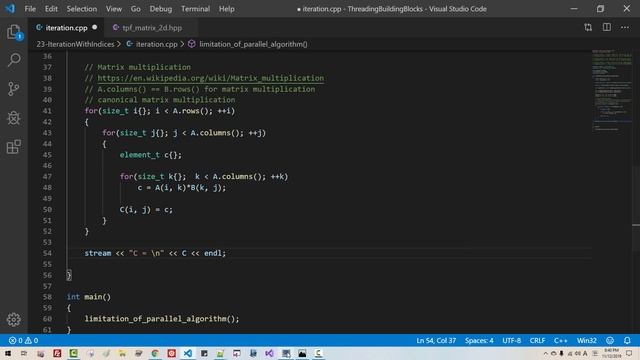Open Chrome from the taskbar

pos(155,353)
